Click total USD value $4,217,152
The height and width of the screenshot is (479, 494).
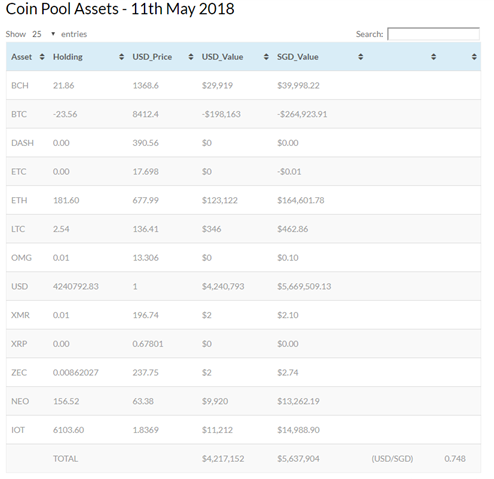click(x=223, y=459)
